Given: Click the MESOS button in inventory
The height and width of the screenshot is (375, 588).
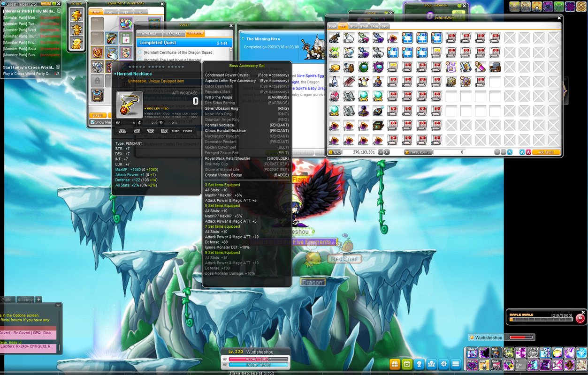Looking at the screenshot, I should click(x=335, y=152).
